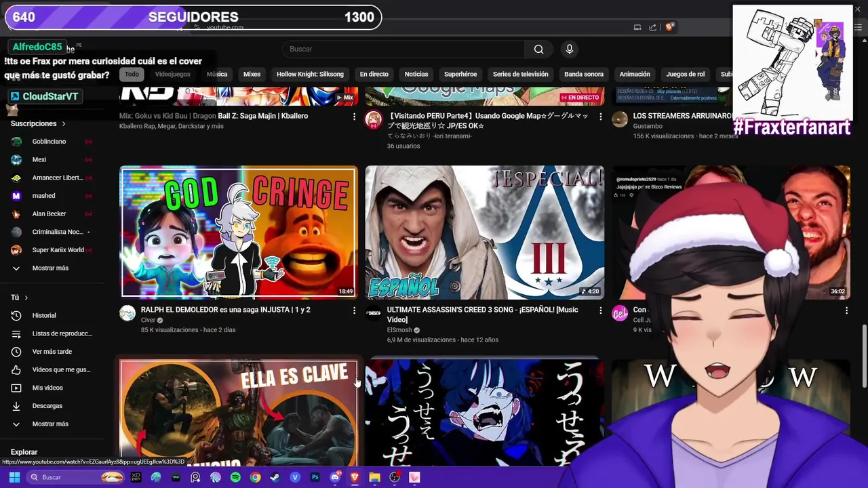The image size is (868, 488).
Task: Open options menu for the Cell Ju video
Action: pos(846,310)
